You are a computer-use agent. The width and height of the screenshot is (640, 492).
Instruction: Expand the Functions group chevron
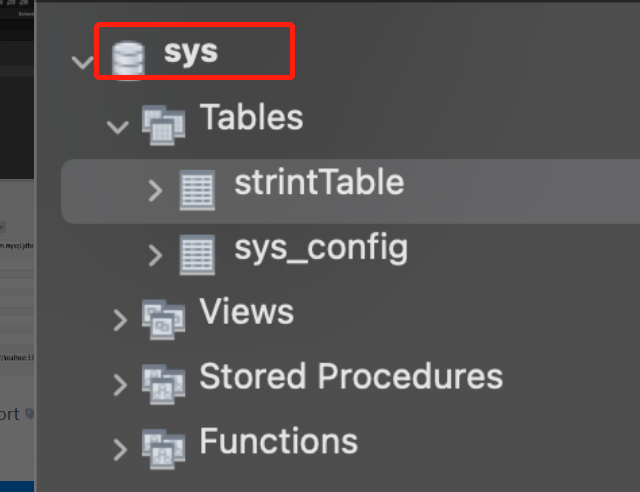click(x=120, y=450)
